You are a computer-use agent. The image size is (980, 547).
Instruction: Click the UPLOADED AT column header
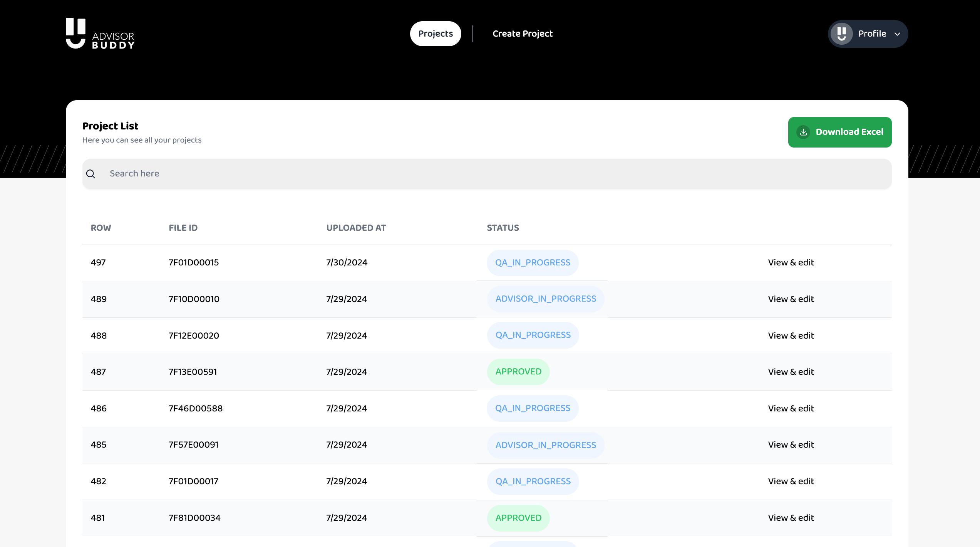pos(356,228)
